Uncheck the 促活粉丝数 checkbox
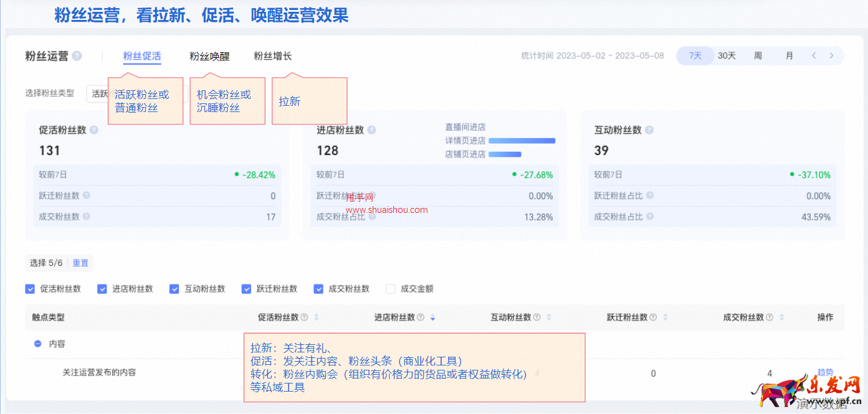This screenshot has width=868, height=414. tap(30, 288)
